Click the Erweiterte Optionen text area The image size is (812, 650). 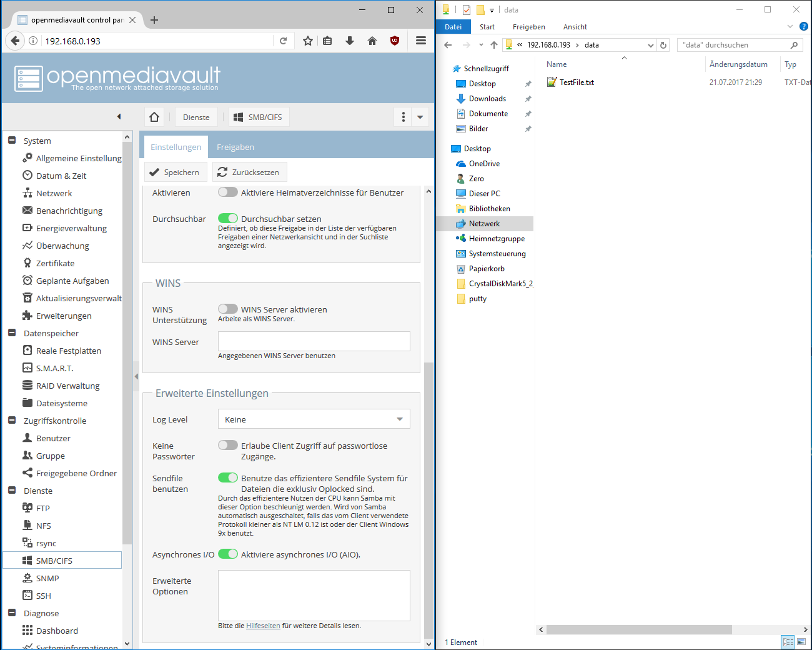314,595
